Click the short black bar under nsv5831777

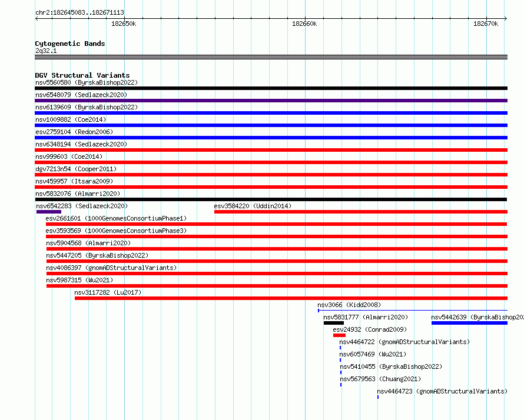point(333,323)
